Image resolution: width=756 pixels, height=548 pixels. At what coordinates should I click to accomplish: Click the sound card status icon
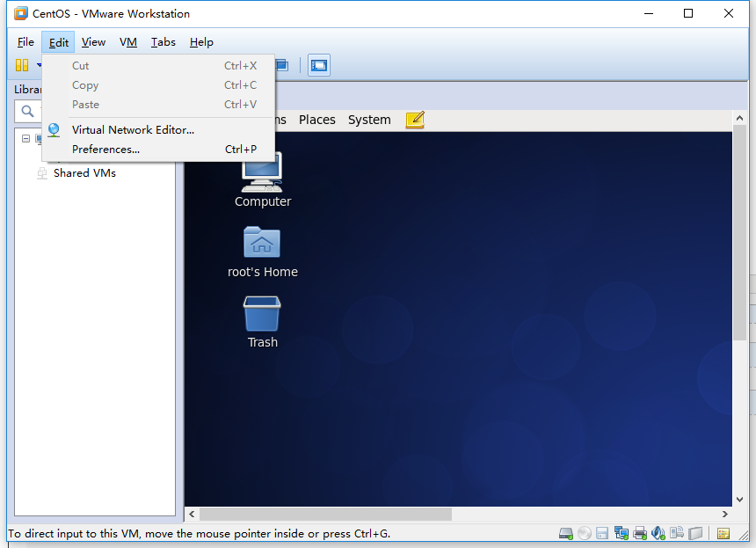(658, 533)
